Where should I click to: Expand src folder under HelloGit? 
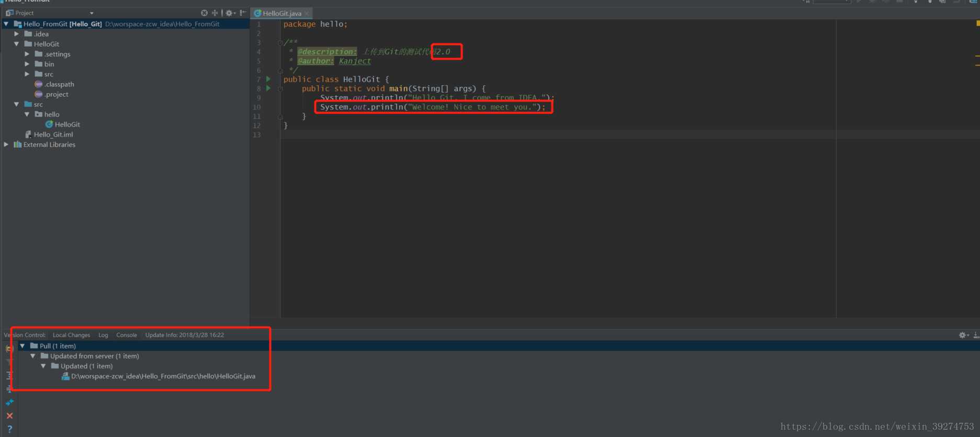[27, 74]
